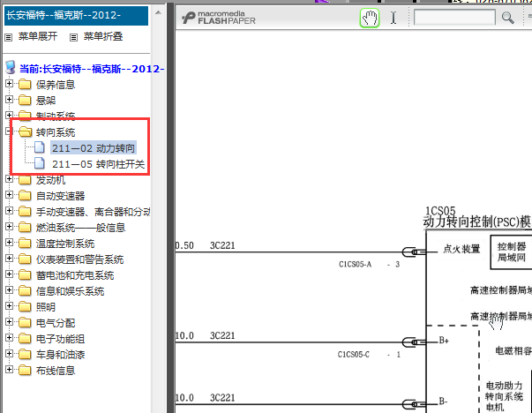Expand the 温度控制系统 folder node

tap(9, 243)
